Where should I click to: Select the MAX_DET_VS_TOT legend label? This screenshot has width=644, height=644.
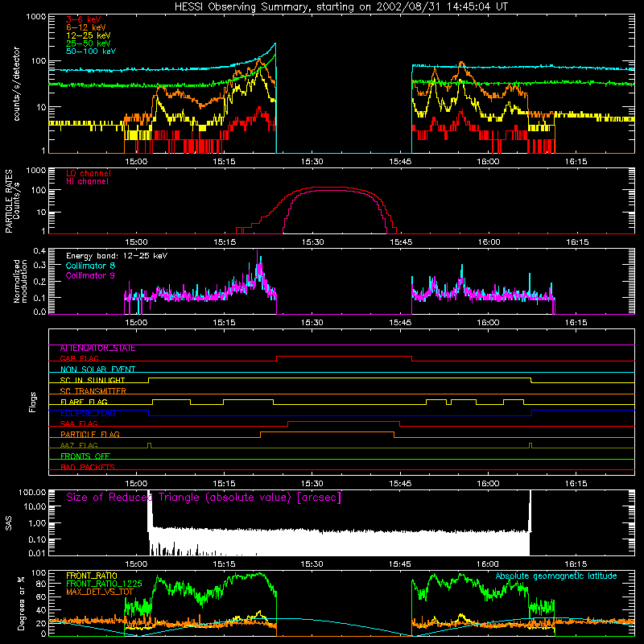100,592
